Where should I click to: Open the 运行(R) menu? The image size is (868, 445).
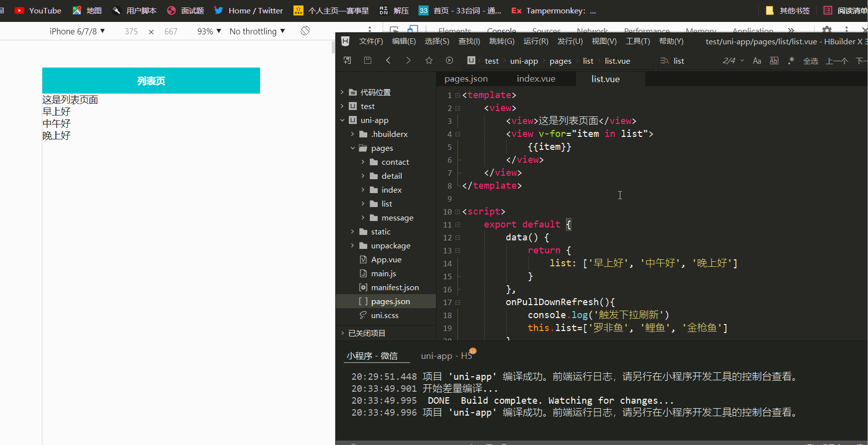(x=536, y=41)
